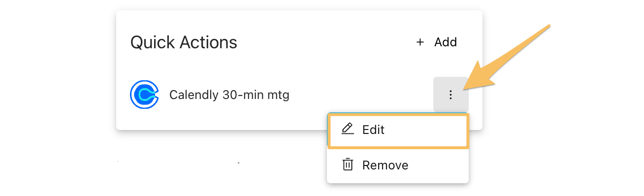Click the Quick Actions heading
644x196 pixels.
(184, 42)
